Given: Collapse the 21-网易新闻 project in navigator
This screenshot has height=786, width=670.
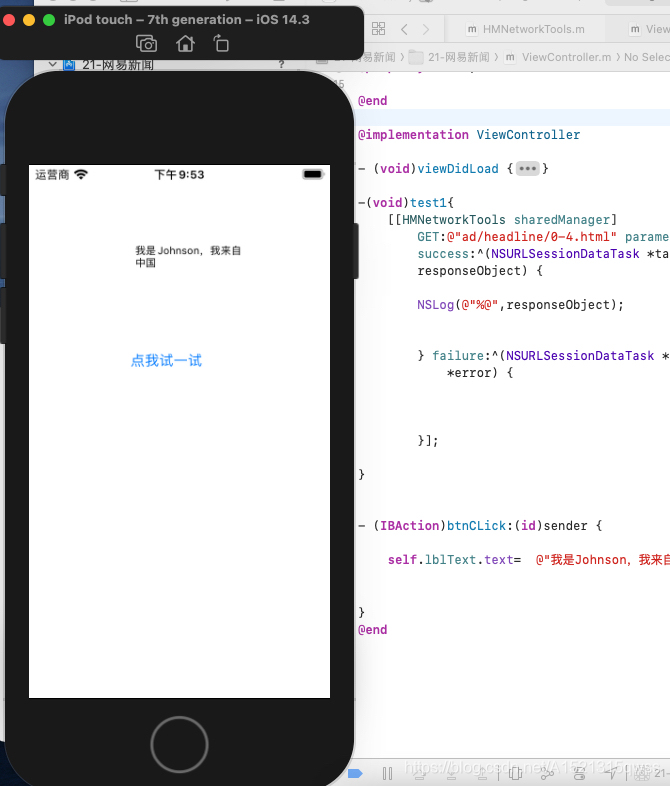Looking at the screenshot, I should pyautogui.click(x=52, y=65).
